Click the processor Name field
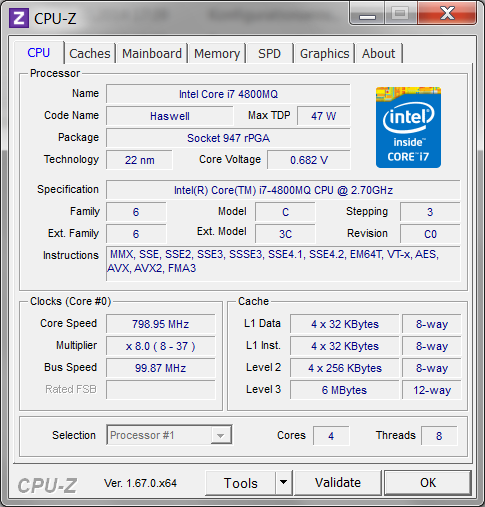 pos(228,94)
